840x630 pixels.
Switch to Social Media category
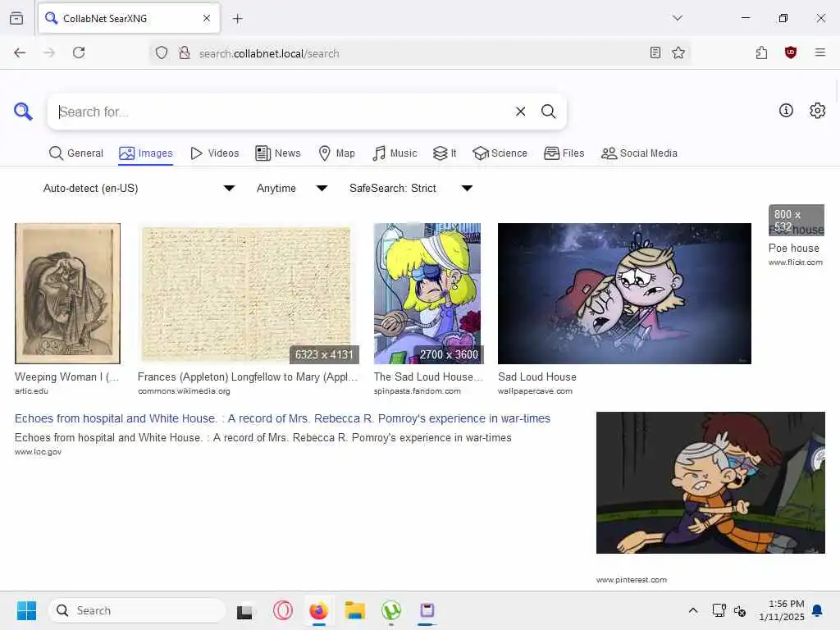click(x=639, y=153)
